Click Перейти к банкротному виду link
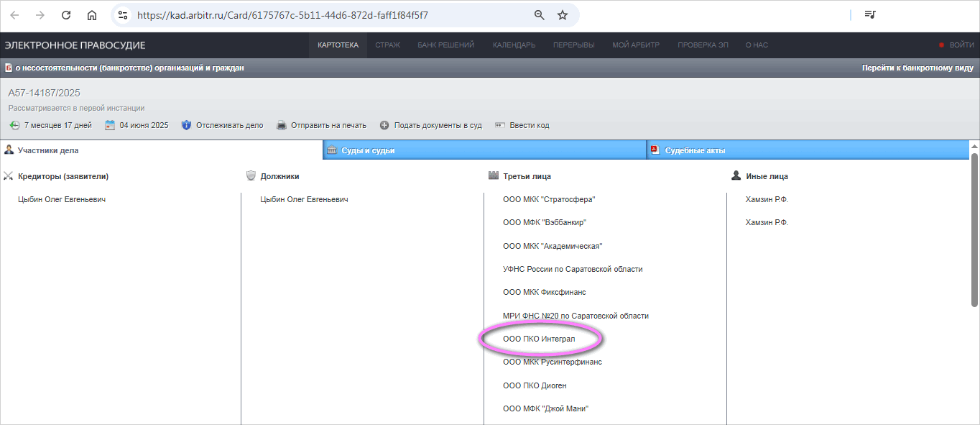Screen dimensions: 980x425 [x=917, y=68]
